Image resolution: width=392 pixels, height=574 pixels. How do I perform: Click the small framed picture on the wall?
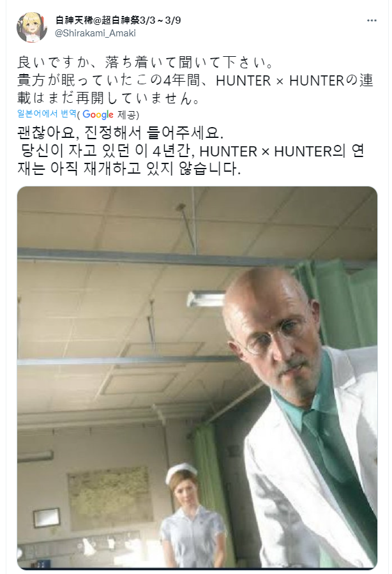[47, 518]
